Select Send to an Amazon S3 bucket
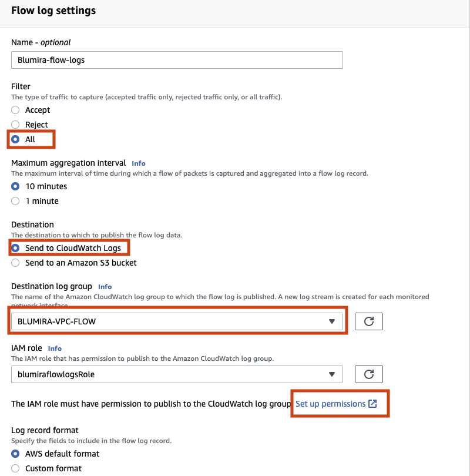470x476 pixels. pyautogui.click(x=15, y=263)
